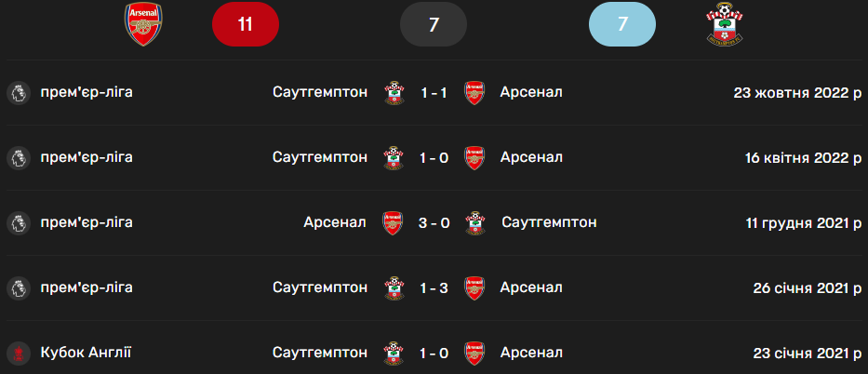Click the light blue Southampton wins 7
The width and height of the screenshot is (868, 374).
click(622, 25)
